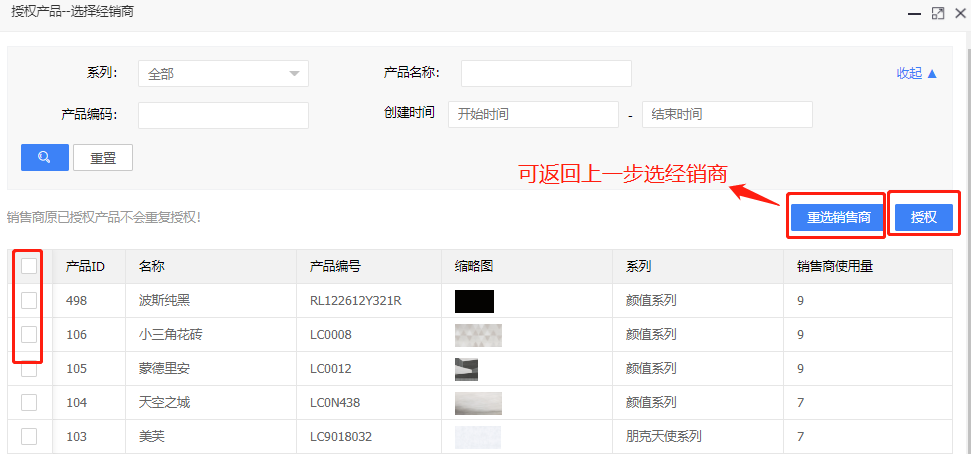971x454 pixels.
Task: Maximize the authorization dialog window
Action: click(x=937, y=13)
